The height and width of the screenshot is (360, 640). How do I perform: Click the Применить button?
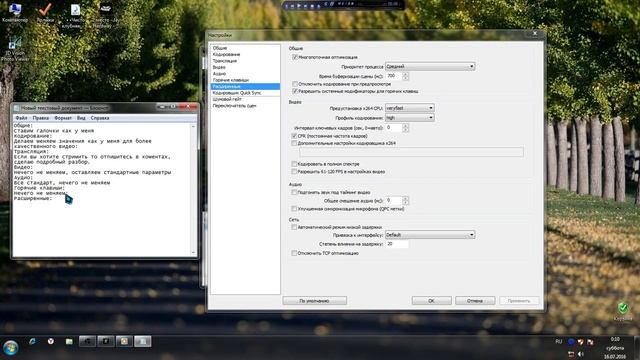(519, 301)
